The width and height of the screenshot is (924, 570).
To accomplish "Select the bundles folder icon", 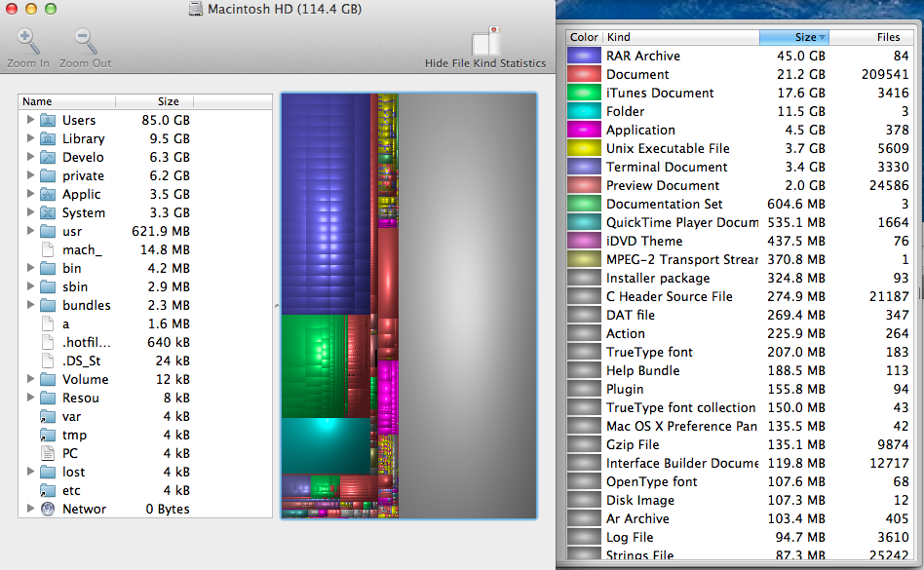I will [x=48, y=305].
